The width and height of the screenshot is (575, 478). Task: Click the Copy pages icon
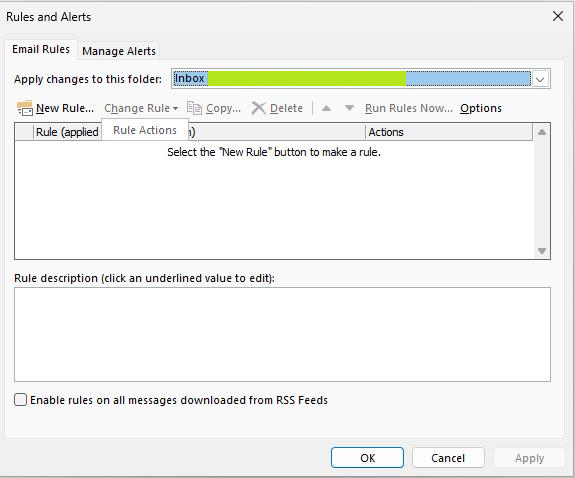[194, 108]
